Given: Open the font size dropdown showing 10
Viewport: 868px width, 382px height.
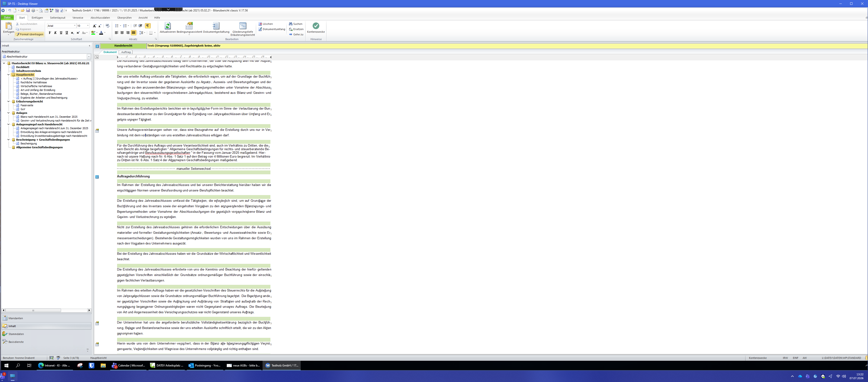Looking at the screenshot, I should coord(88,26).
